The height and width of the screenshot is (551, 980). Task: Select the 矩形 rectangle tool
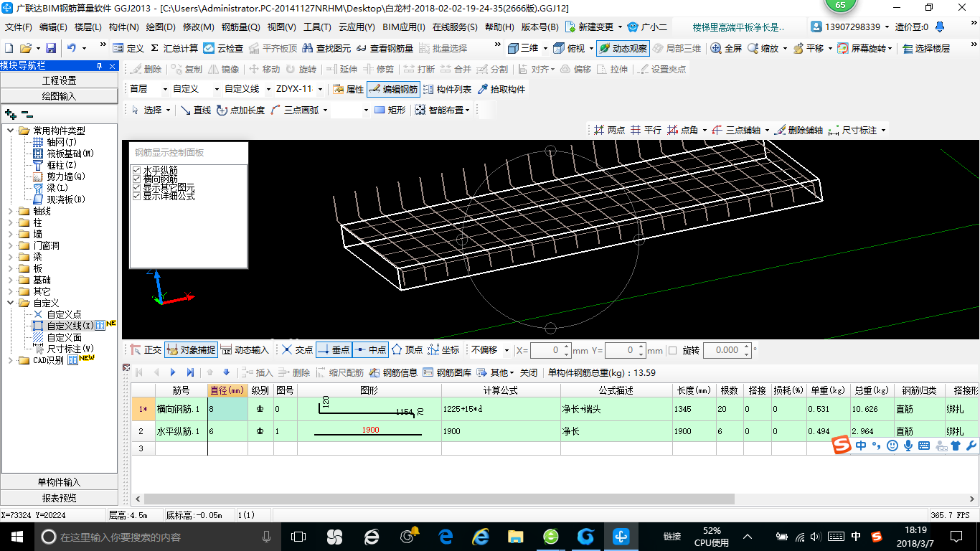click(x=390, y=110)
